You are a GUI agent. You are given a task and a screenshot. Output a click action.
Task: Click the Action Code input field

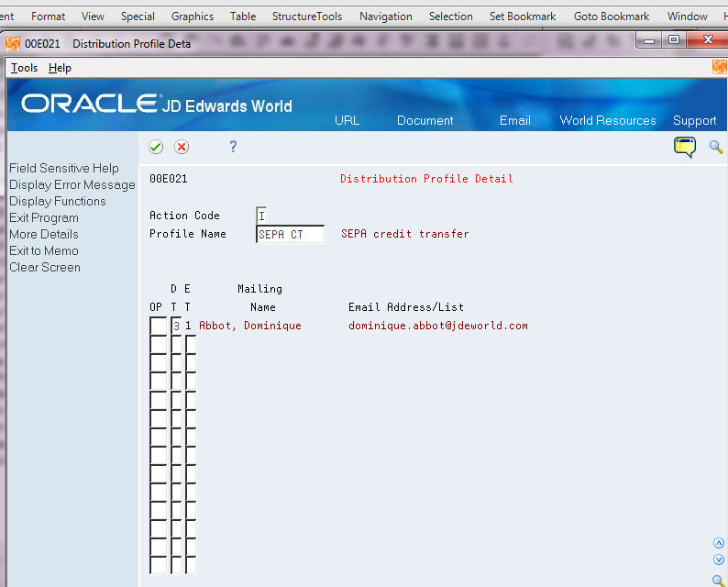coord(261,216)
